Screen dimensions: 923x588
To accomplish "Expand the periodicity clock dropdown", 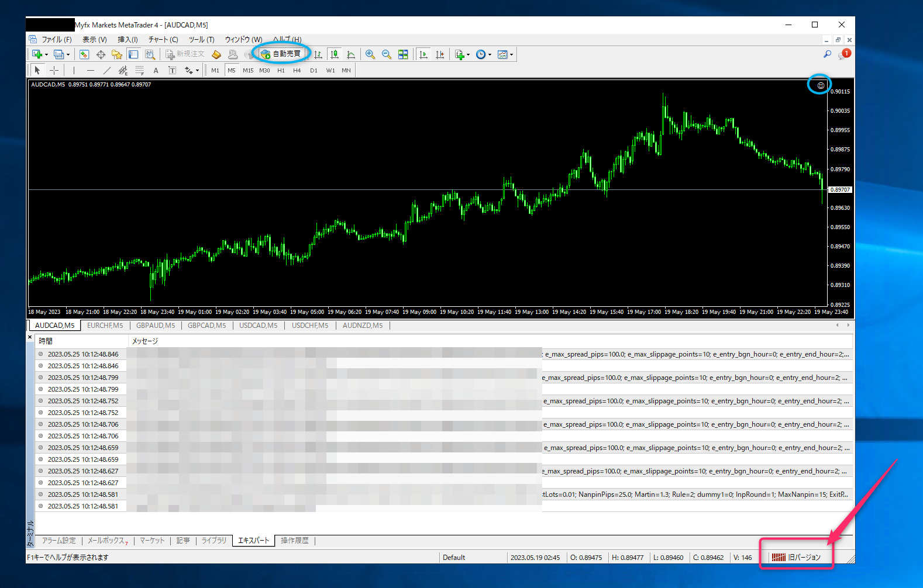I will 490,55.
